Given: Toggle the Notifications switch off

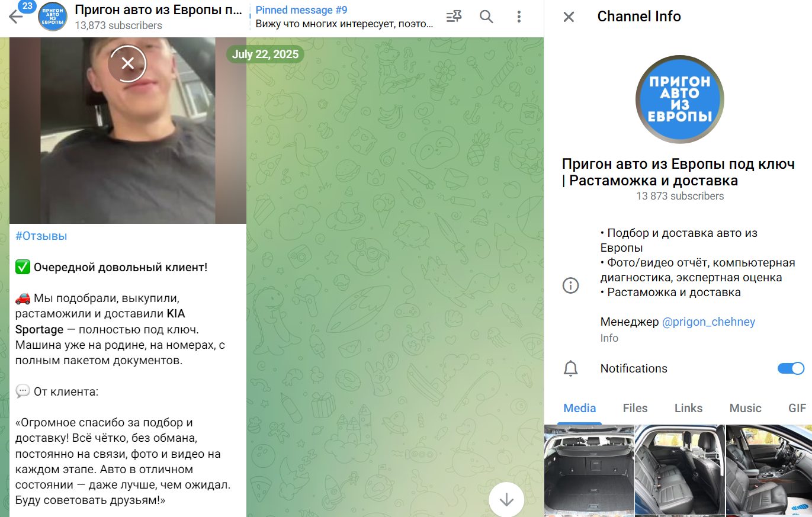Looking at the screenshot, I should pos(790,368).
